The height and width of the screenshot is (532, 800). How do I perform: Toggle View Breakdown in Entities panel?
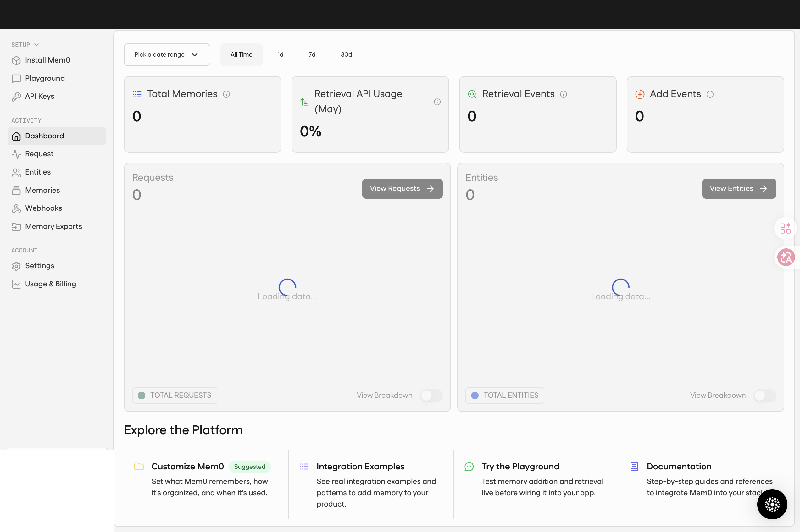[764, 395]
